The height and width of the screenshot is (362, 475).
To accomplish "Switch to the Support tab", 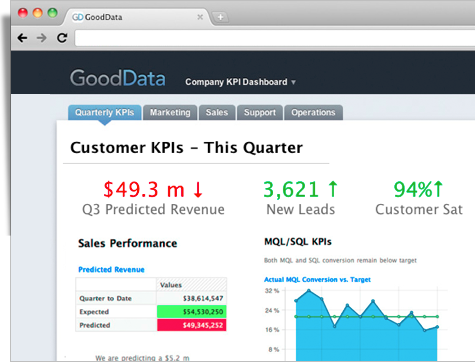I will tap(260, 112).
